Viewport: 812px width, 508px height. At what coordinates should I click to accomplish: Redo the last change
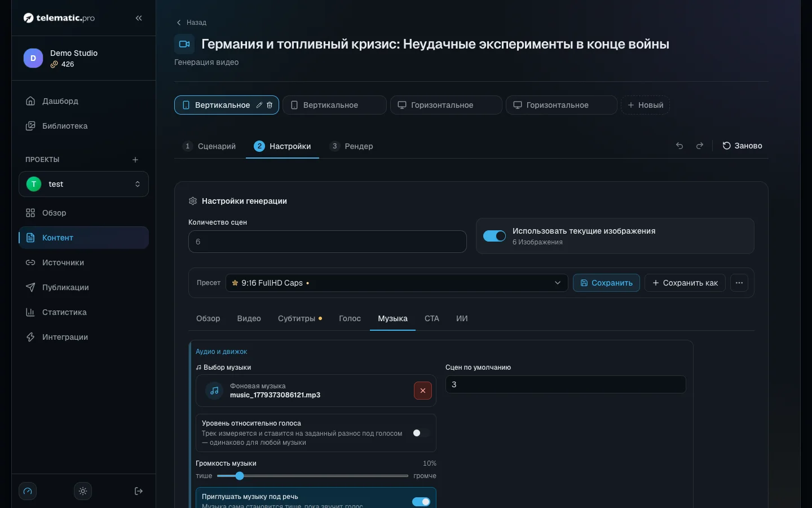[x=700, y=146]
